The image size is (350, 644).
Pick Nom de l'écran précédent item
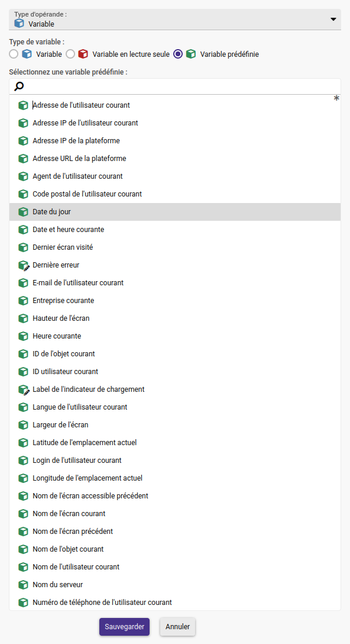175,532
